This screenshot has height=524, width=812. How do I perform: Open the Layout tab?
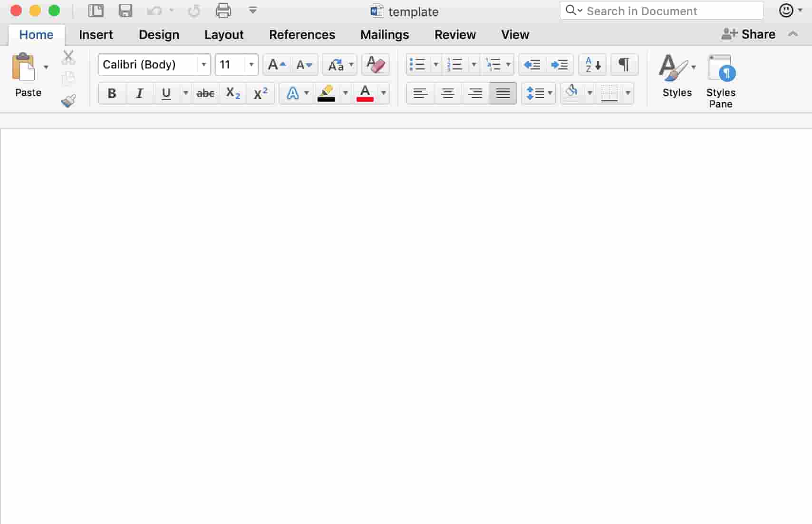coord(224,35)
